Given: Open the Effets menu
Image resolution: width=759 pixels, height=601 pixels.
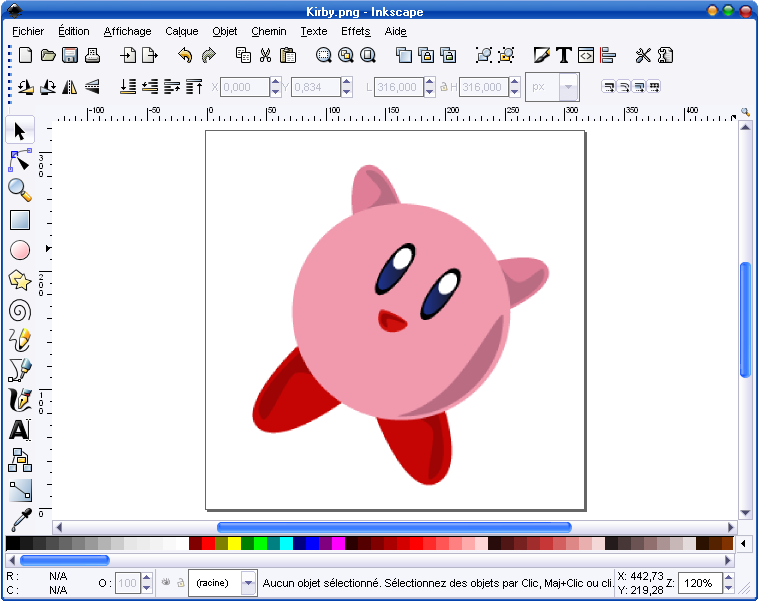Looking at the screenshot, I should (356, 31).
